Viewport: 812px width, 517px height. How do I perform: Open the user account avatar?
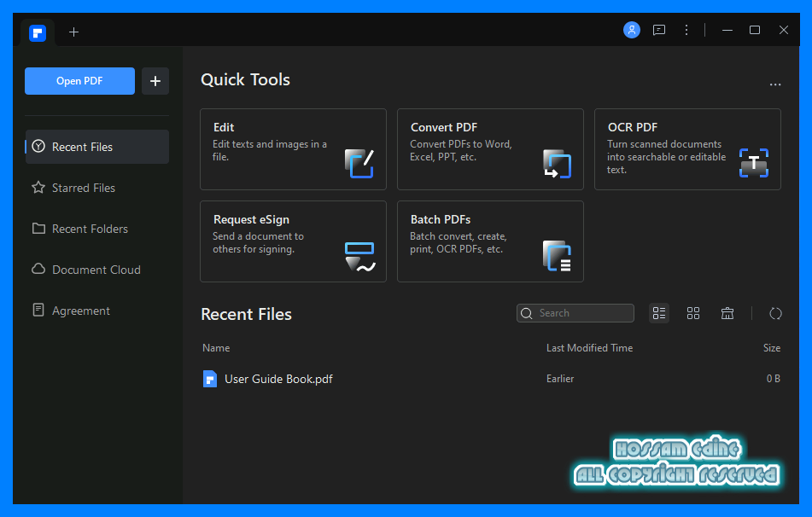[x=631, y=30]
